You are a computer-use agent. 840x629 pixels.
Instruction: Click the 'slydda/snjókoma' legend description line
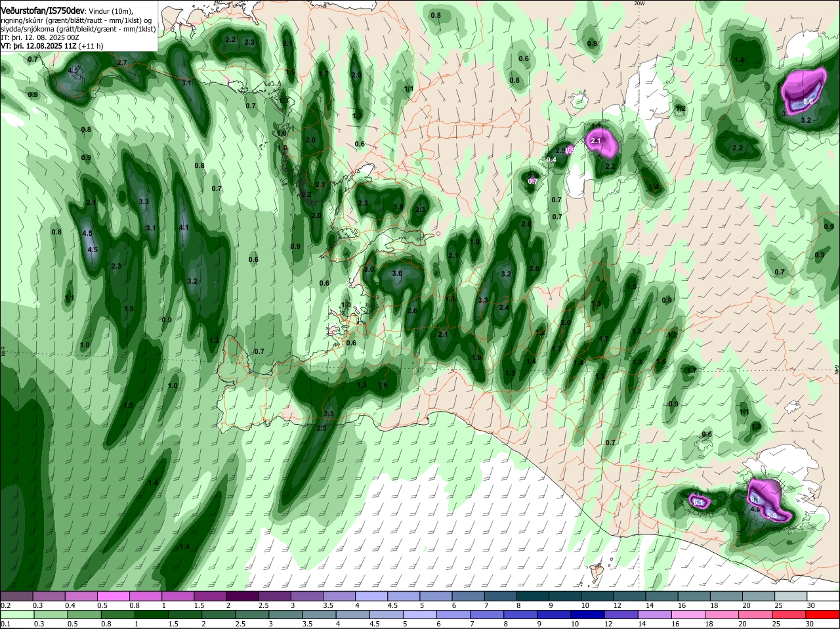pyautogui.click(x=78, y=29)
